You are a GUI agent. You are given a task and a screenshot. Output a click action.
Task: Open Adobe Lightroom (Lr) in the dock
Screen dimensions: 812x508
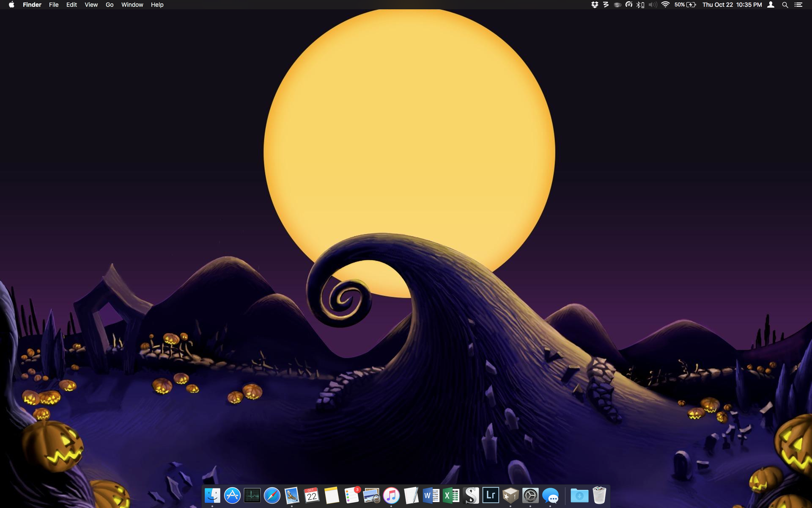pos(491,495)
